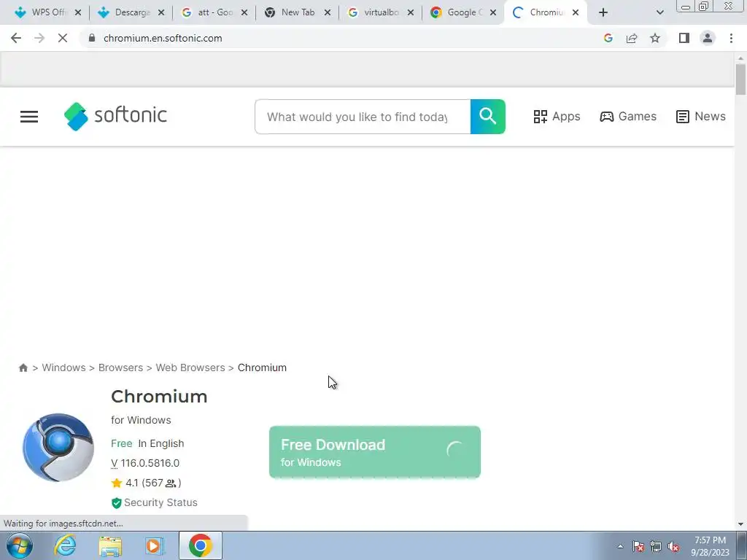Click the scrollbar down arrow
The width and height of the screenshot is (747, 560).
click(740, 524)
